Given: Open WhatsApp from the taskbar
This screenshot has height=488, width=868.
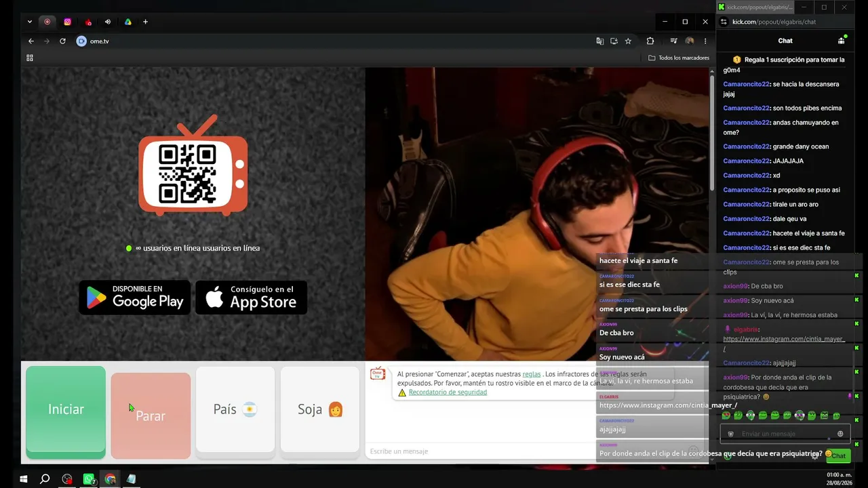Looking at the screenshot, I should (x=88, y=479).
